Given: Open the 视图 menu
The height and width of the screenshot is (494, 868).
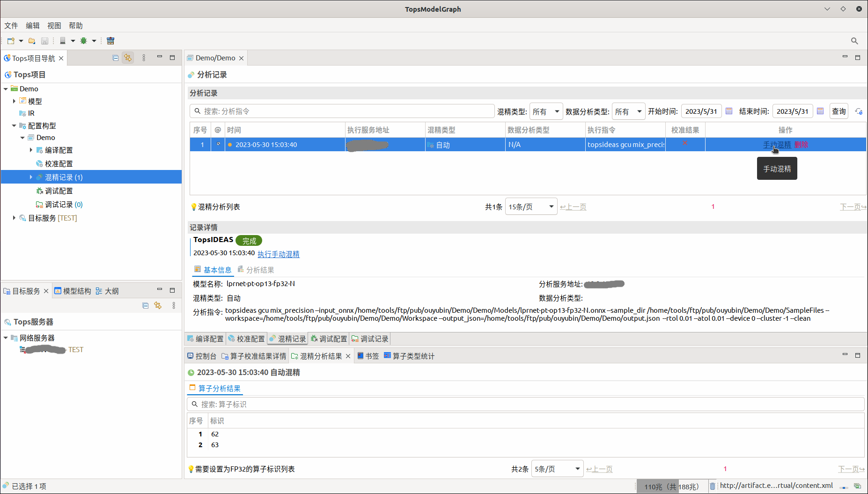Looking at the screenshot, I should (x=54, y=26).
